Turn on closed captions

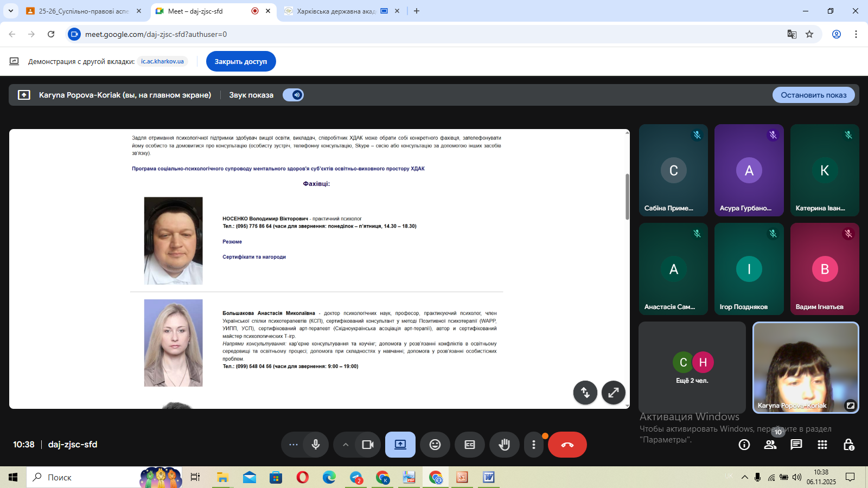[x=470, y=445]
